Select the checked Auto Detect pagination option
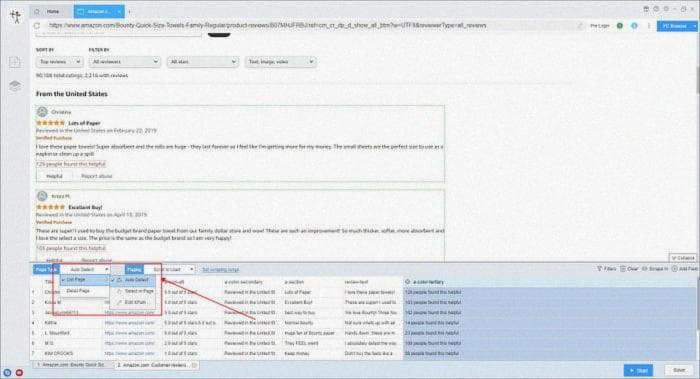This screenshot has height=379, width=700. [x=133, y=280]
